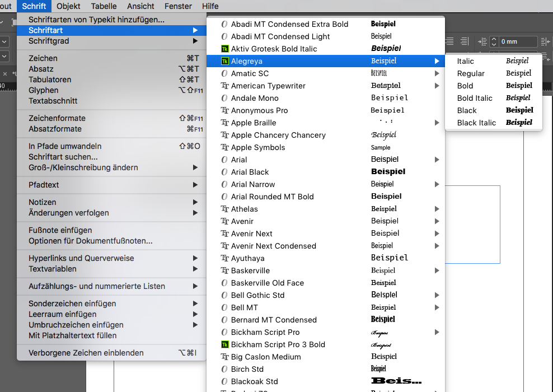Image resolution: width=553 pixels, height=392 pixels.
Task: Open the Ansicht menu
Action: (140, 6)
